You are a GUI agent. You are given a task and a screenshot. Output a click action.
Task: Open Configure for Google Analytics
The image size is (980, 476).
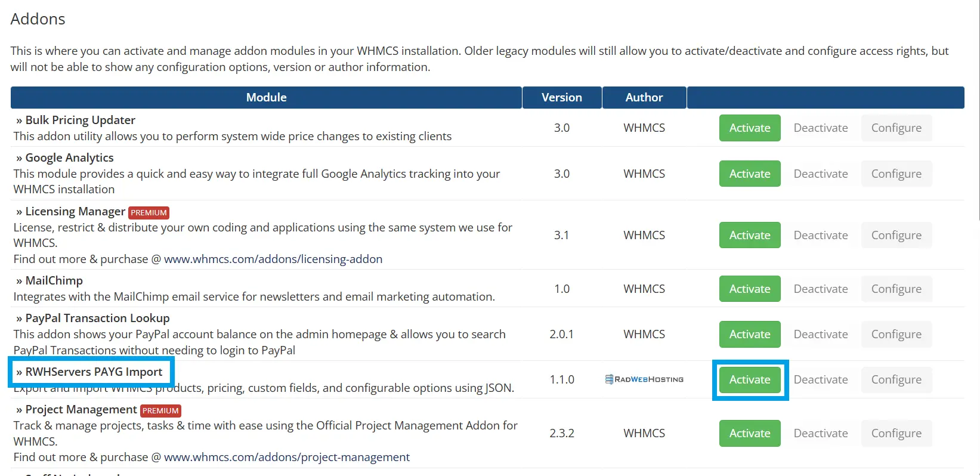pyautogui.click(x=896, y=174)
